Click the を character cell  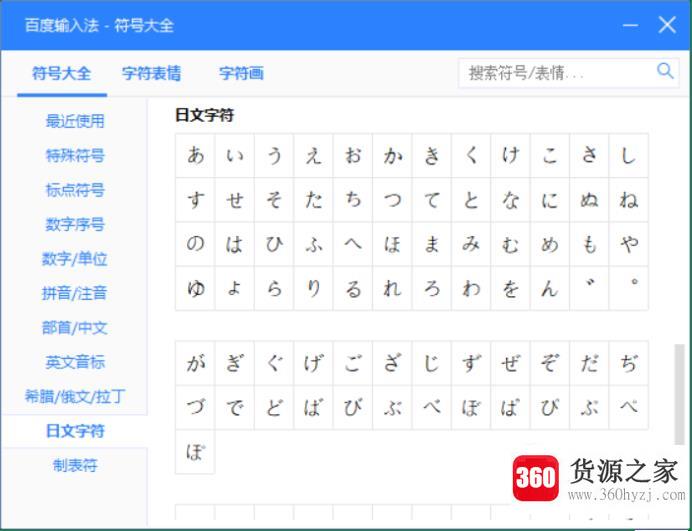point(511,288)
